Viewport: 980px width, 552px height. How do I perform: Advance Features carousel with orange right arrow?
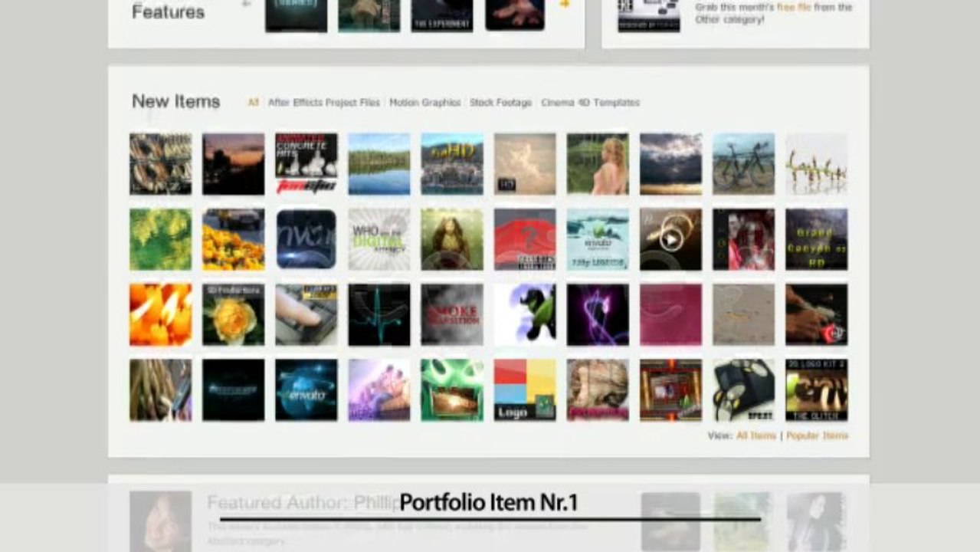click(x=564, y=5)
